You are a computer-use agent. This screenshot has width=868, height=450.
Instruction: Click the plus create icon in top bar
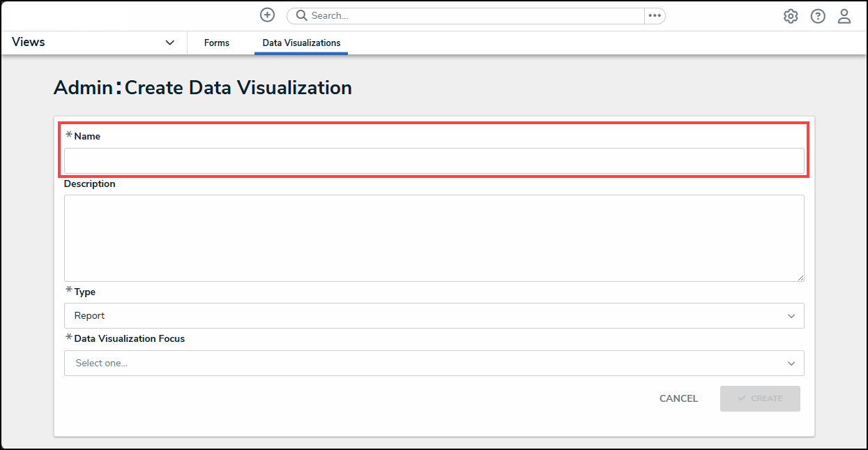pos(267,15)
